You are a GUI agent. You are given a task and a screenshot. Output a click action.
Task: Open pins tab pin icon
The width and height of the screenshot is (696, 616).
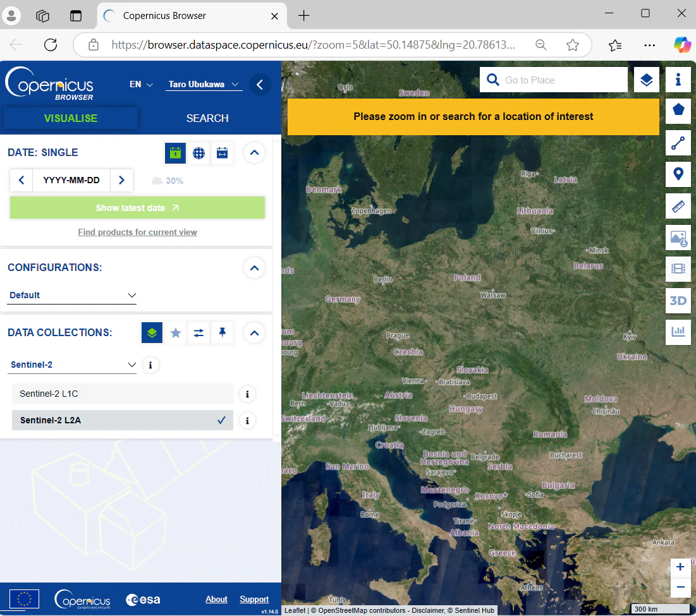click(x=223, y=332)
